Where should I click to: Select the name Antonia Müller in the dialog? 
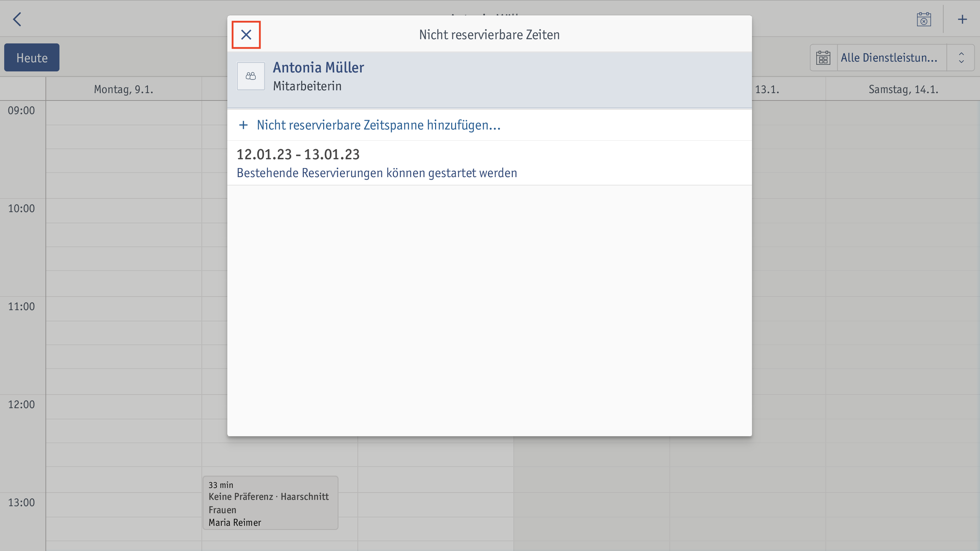point(318,68)
